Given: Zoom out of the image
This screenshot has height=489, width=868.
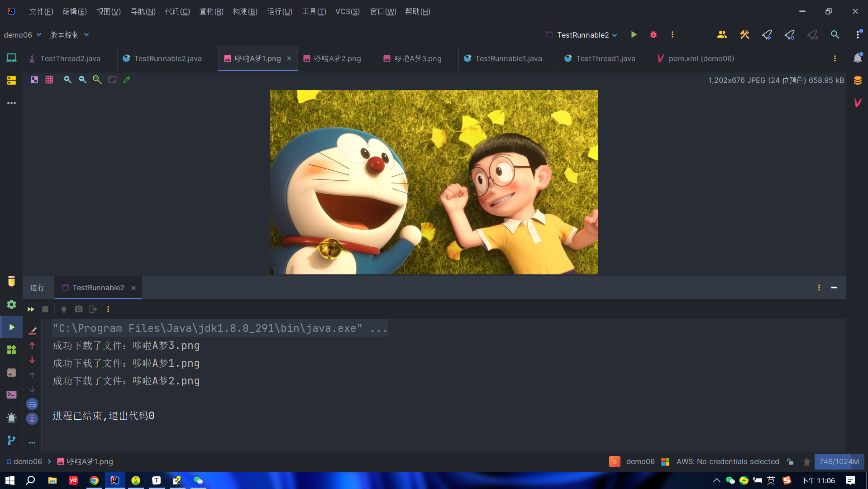Looking at the screenshot, I should pos(82,80).
